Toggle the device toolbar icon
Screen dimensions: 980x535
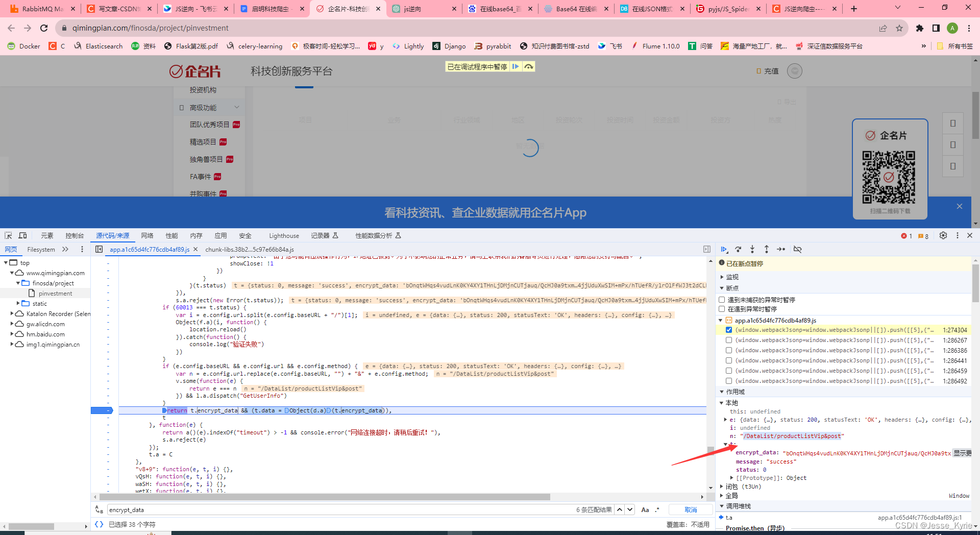(22, 235)
